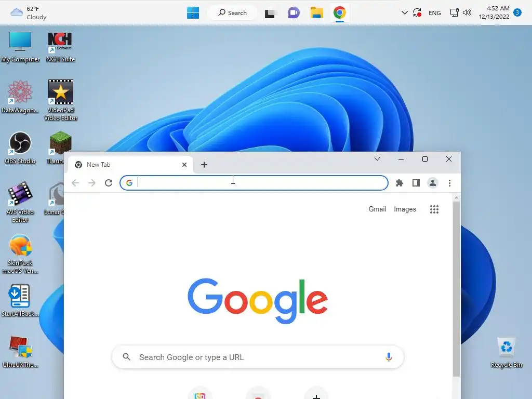The height and width of the screenshot is (399, 532).
Task: Open Chrome three-dot menu
Action: click(449, 183)
